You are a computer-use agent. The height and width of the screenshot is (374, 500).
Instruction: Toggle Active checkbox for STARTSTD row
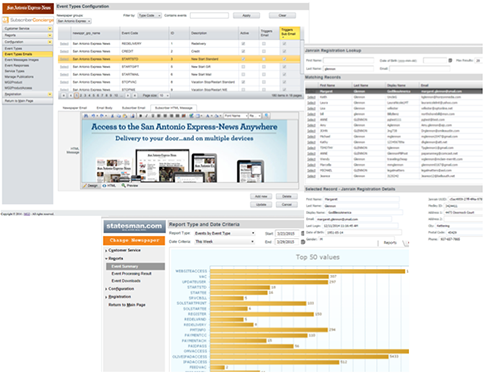tap(243, 59)
